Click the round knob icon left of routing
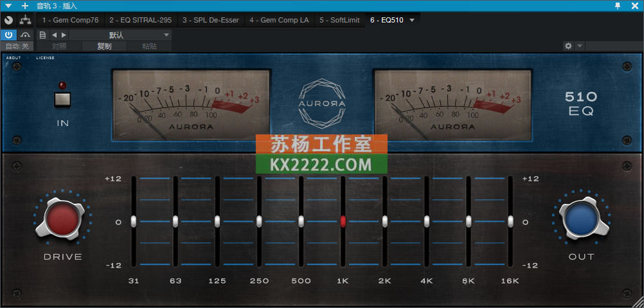644x308 pixels. coord(8,20)
